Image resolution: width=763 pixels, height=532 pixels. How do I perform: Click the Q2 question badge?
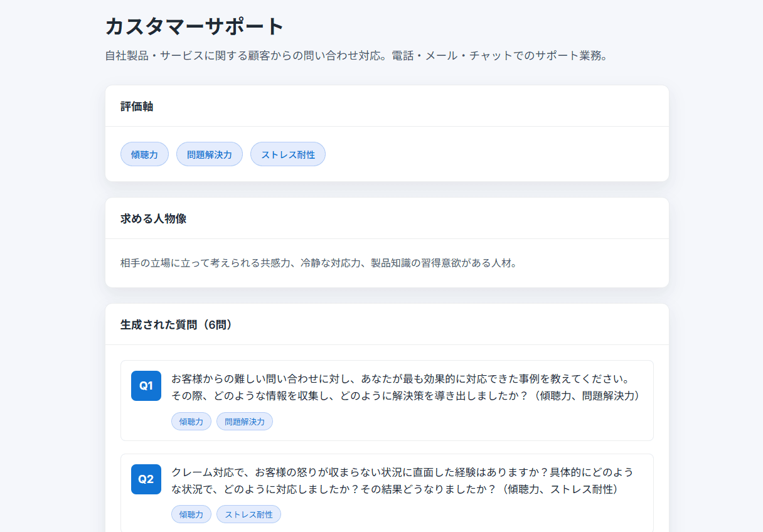coord(146,479)
